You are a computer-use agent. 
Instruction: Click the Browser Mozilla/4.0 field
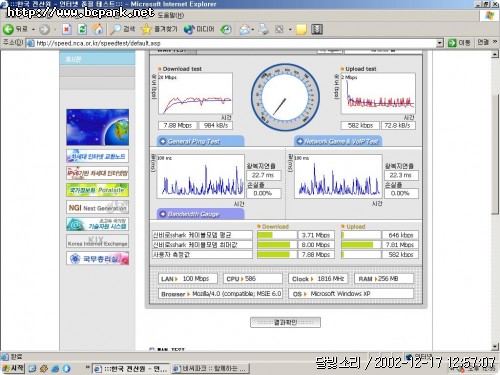click(220, 294)
